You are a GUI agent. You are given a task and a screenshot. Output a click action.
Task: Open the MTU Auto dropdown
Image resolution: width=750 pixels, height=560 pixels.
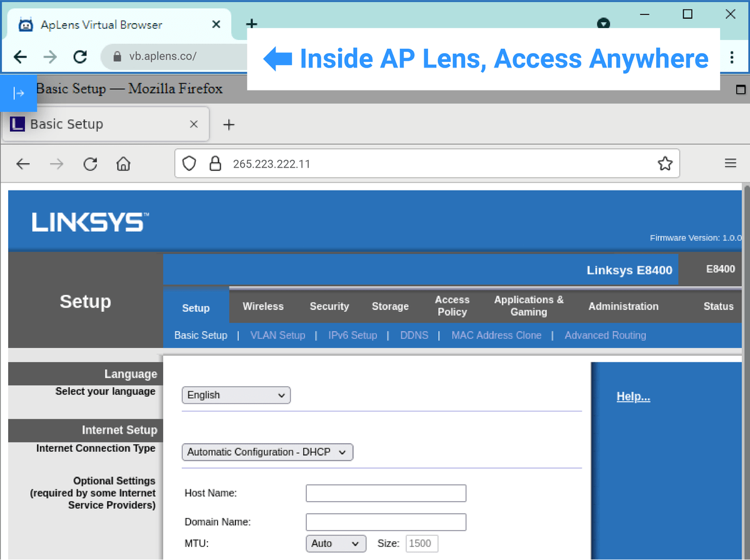pyautogui.click(x=336, y=544)
